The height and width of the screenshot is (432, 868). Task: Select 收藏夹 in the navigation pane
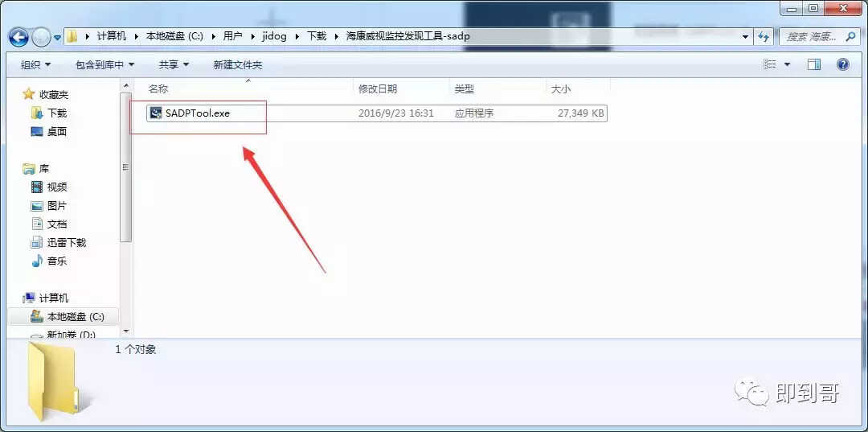click(54, 95)
